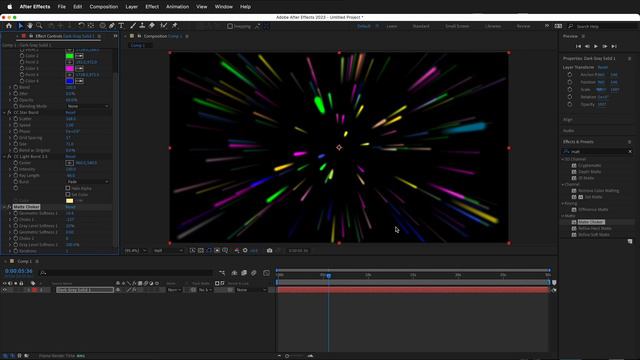The image size is (640, 360).
Task: Click the timeline search magnifier icon
Action: pyautogui.click(x=43, y=273)
